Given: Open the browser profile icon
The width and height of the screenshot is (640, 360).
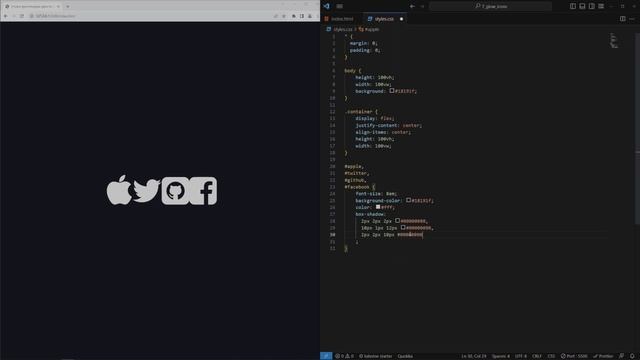Looking at the screenshot, I should pos(310,16).
